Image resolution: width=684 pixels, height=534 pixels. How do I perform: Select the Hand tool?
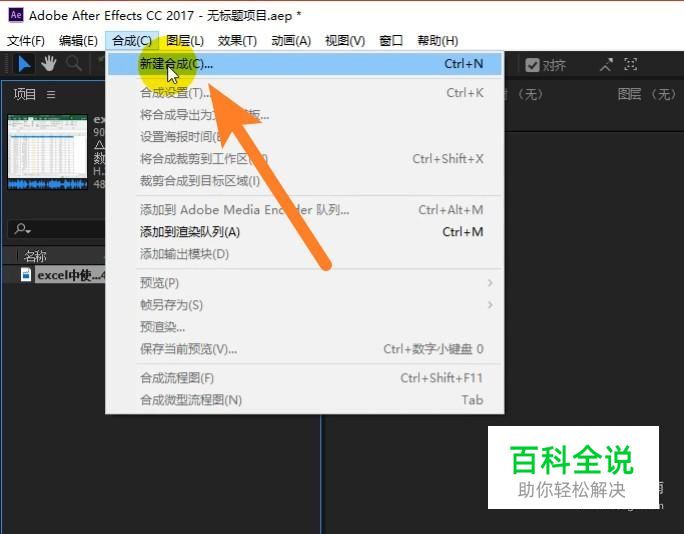pos(49,64)
